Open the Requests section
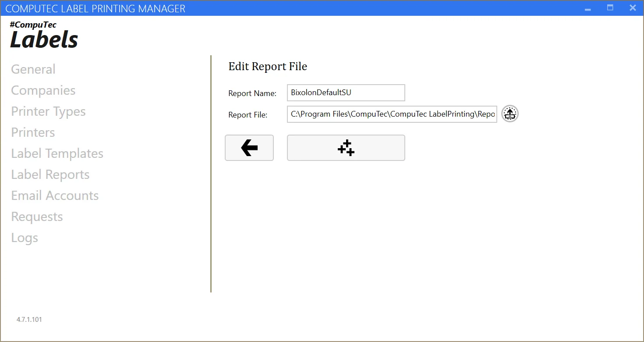This screenshot has height=342, width=644. click(x=37, y=216)
